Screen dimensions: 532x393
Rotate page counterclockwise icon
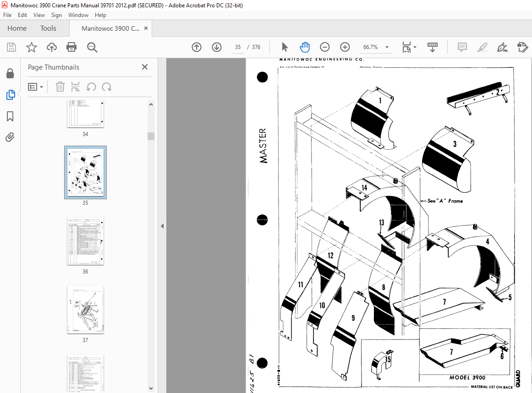91,87
